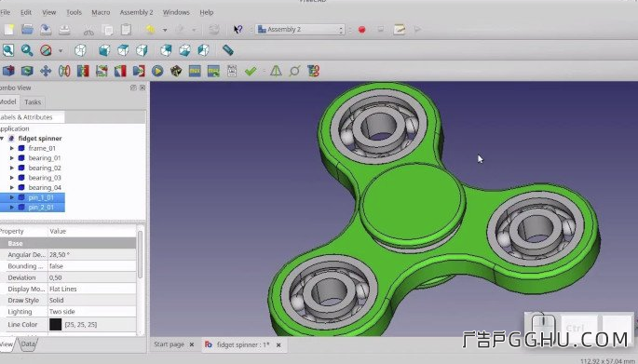Open the Macro menu

tap(101, 12)
